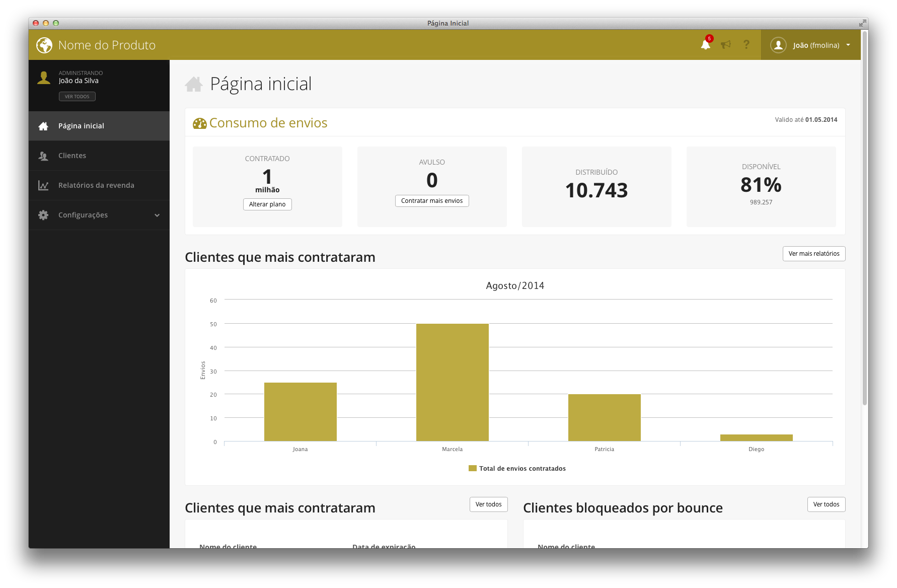Viewport: 897px width, 588px height.
Task: Click the megaphone announcements icon
Action: tap(726, 45)
